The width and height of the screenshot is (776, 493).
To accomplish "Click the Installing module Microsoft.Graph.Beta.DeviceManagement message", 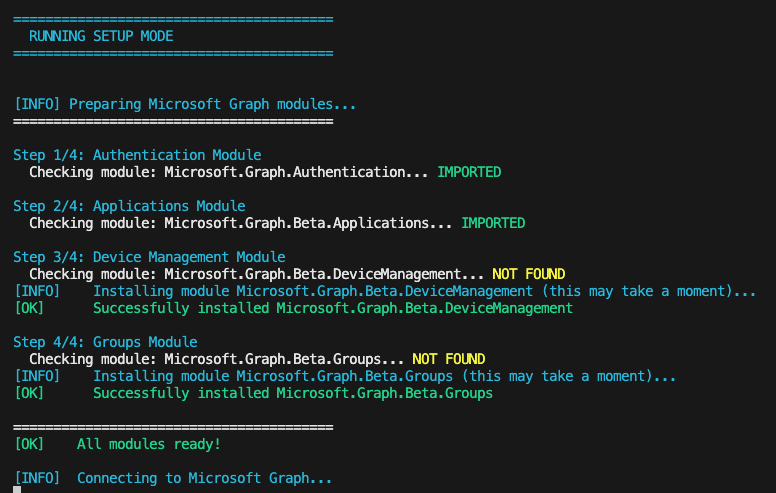I will (424, 291).
